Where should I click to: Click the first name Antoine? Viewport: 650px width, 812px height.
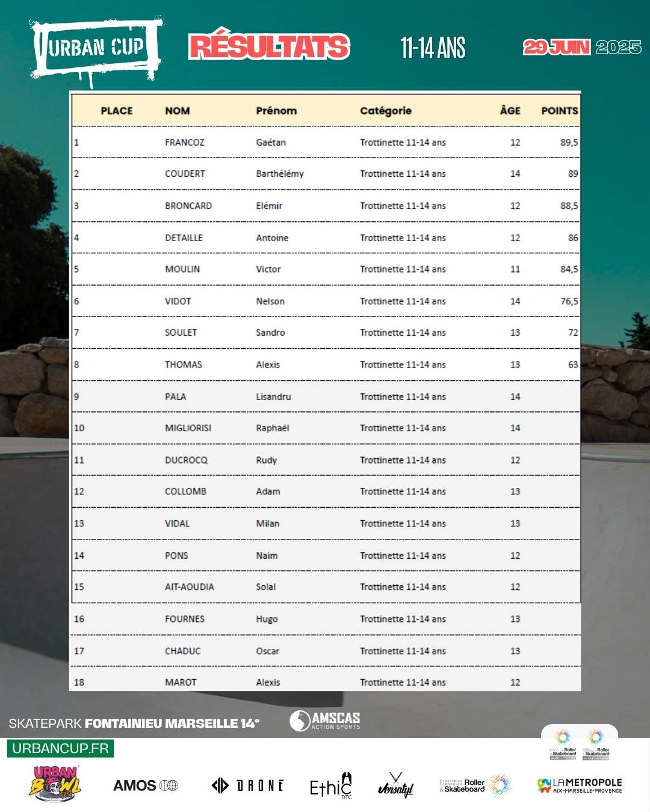(x=272, y=238)
